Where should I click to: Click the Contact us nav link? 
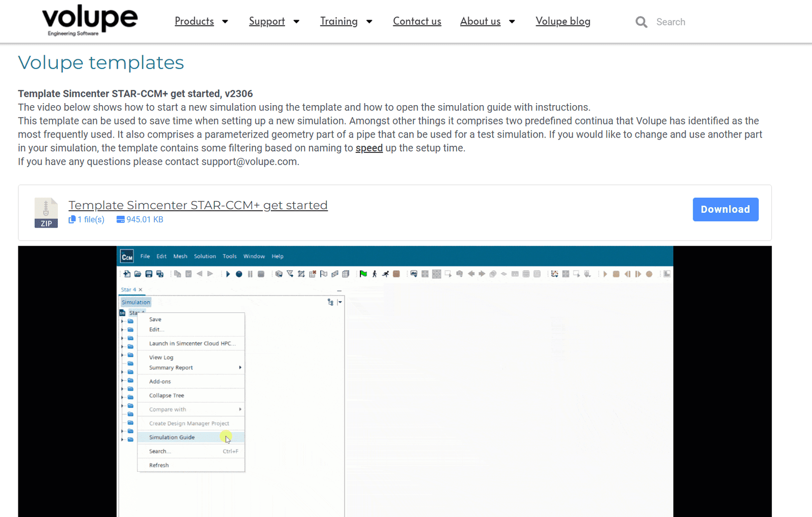417,21
